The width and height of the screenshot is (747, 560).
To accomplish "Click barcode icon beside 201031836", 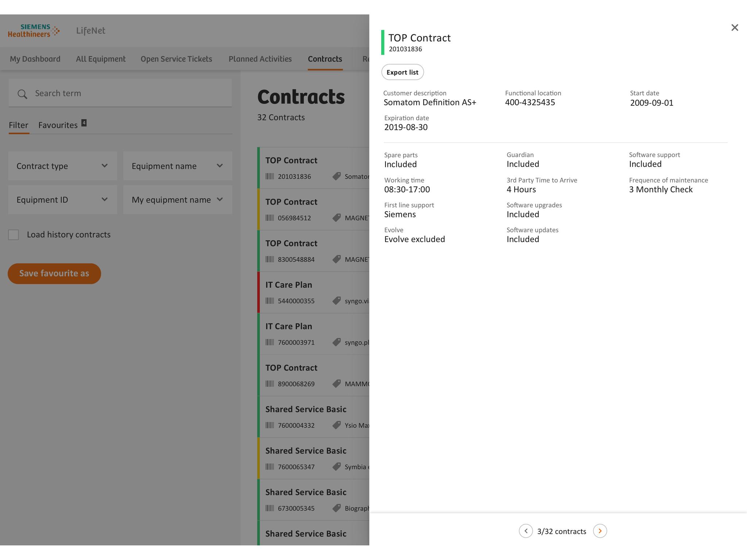I will (270, 176).
